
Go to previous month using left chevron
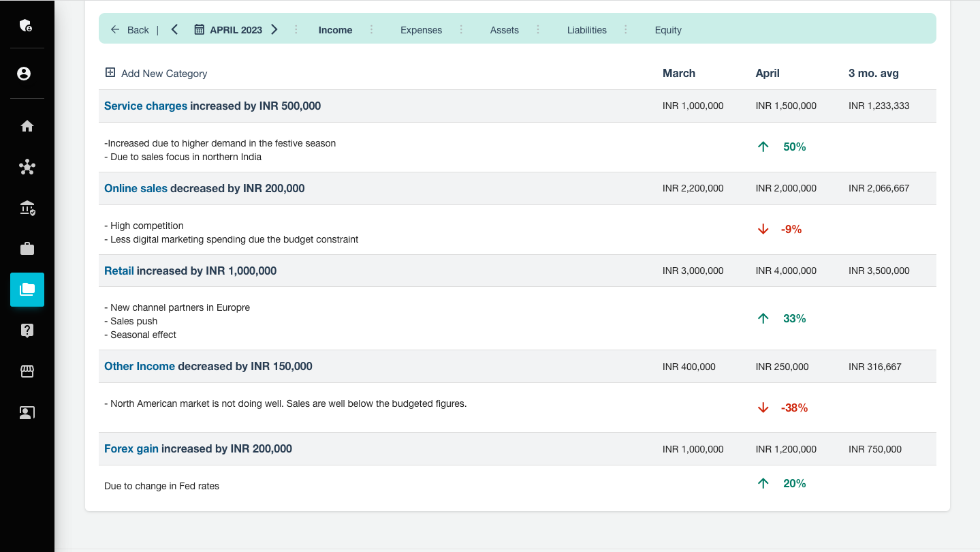coord(175,29)
